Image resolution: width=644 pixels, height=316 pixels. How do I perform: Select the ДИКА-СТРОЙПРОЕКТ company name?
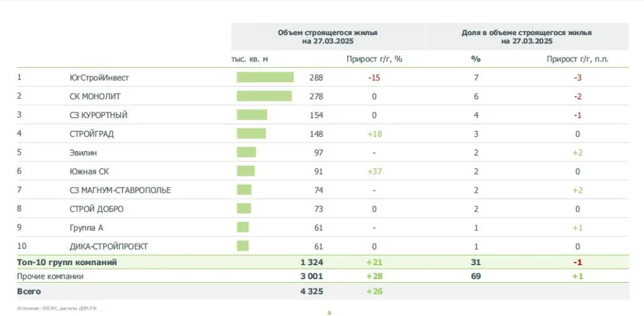tap(109, 246)
